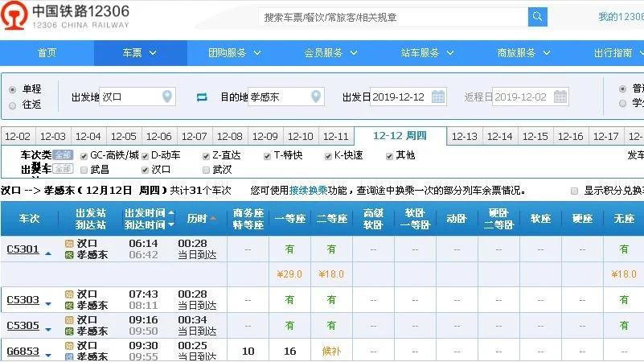Image resolution: width=644 pixels, height=362 pixels.
Task: Go to the 首页 home menu
Action: (x=47, y=52)
